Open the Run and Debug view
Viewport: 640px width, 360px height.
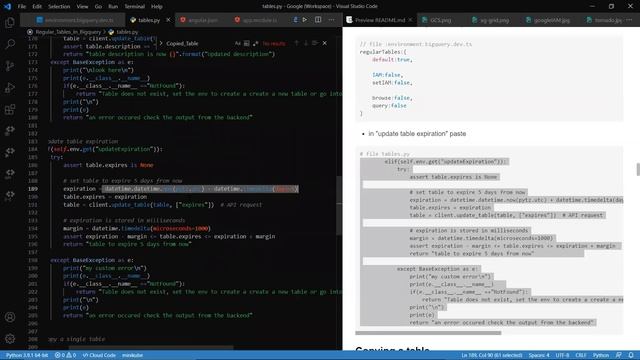tap(10, 87)
